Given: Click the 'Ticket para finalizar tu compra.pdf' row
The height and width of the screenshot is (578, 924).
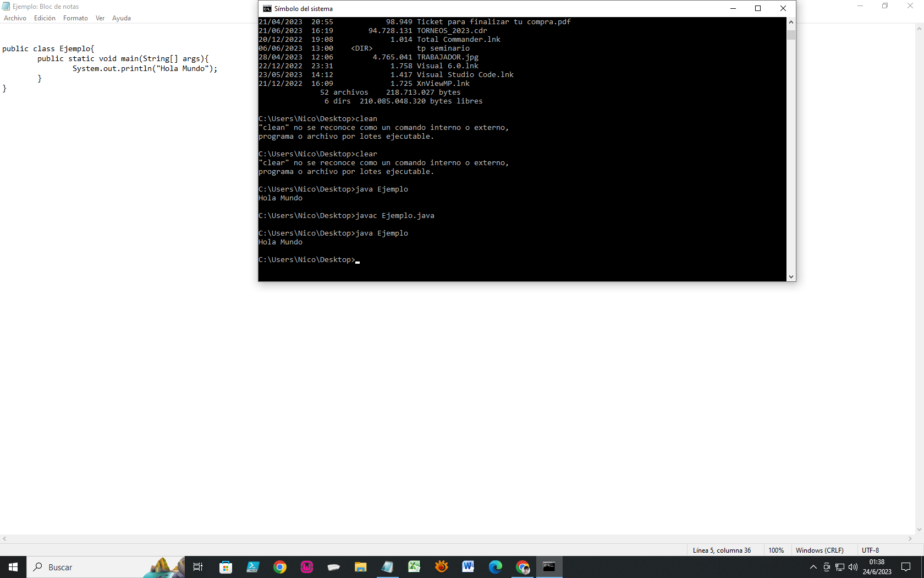Looking at the screenshot, I should [415, 22].
